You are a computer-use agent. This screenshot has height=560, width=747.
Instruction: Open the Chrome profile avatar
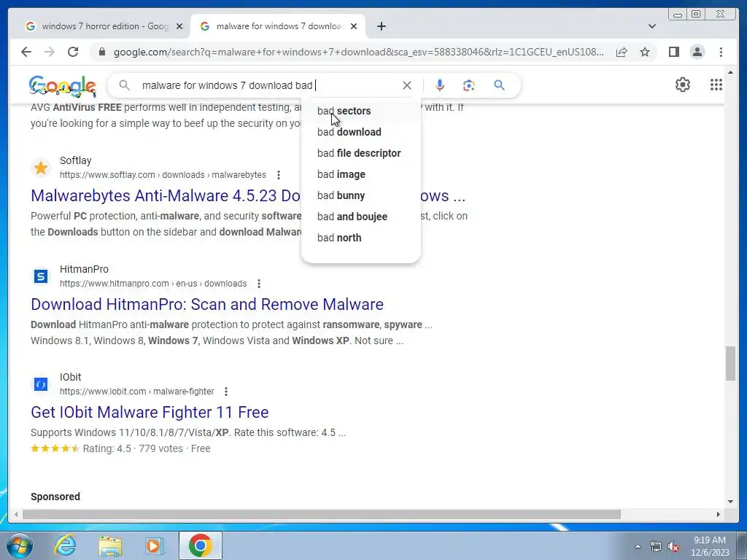click(x=697, y=52)
